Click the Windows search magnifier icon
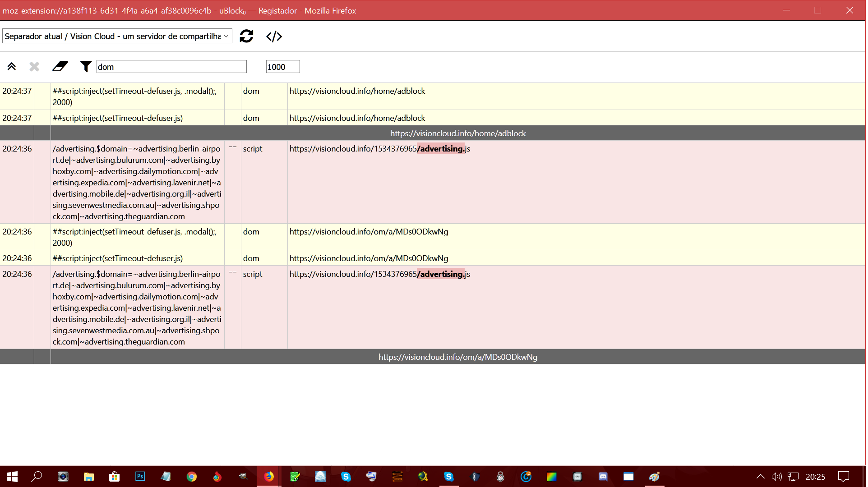This screenshot has height=487, width=868. point(37,477)
